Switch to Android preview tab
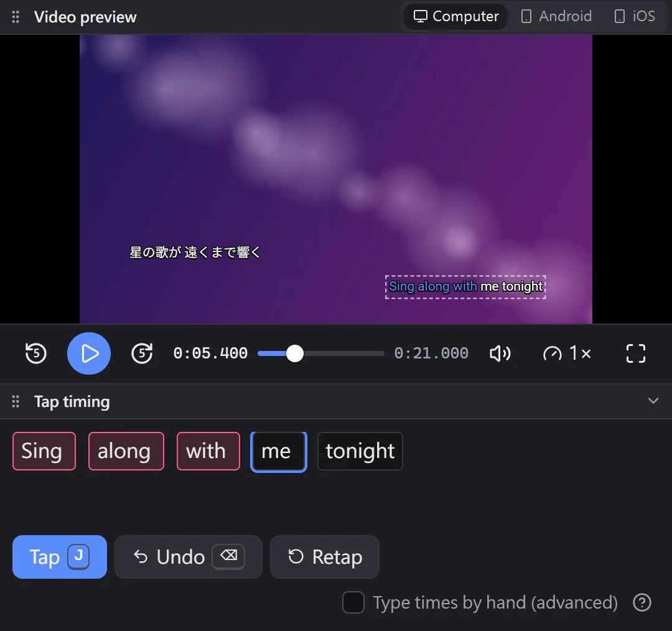Viewport: 672px width, 631px height. click(x=556, y=16)
